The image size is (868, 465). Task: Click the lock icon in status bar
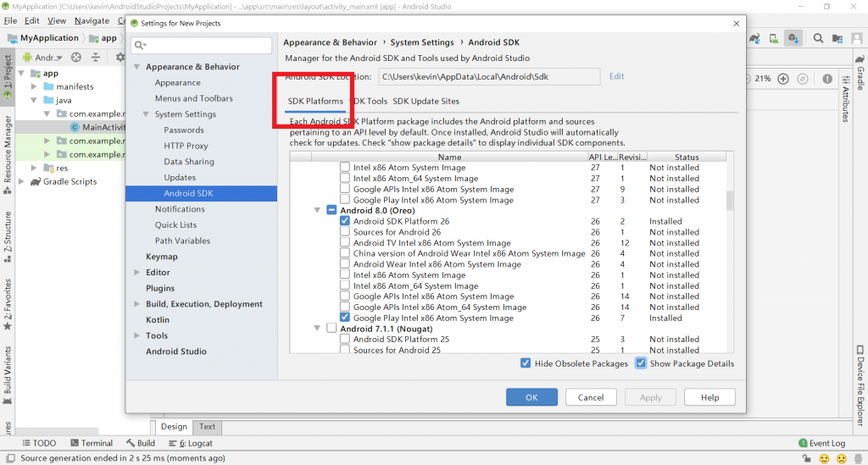click(x=807, y=458)
